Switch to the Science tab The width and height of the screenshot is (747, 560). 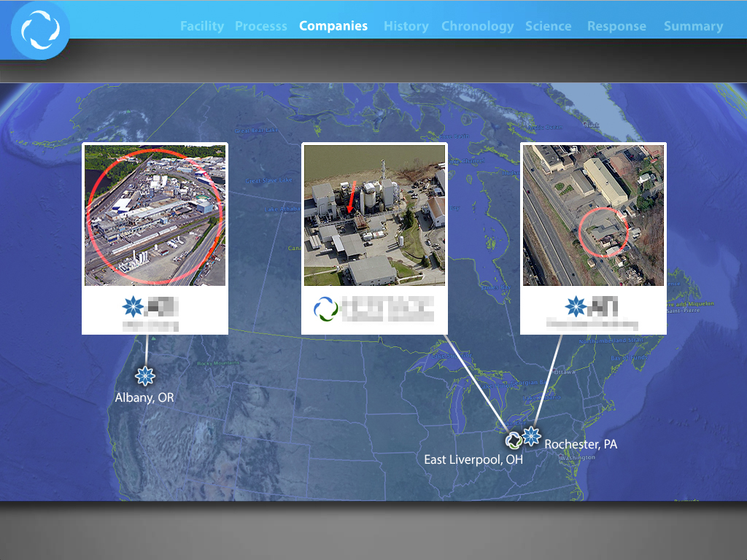[549, 26]
